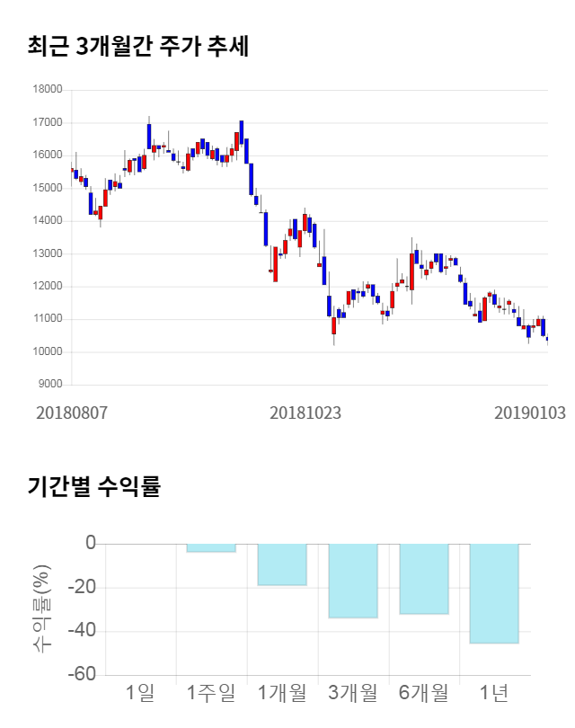Click the 20181023 date label

click(x=306, y=413)
